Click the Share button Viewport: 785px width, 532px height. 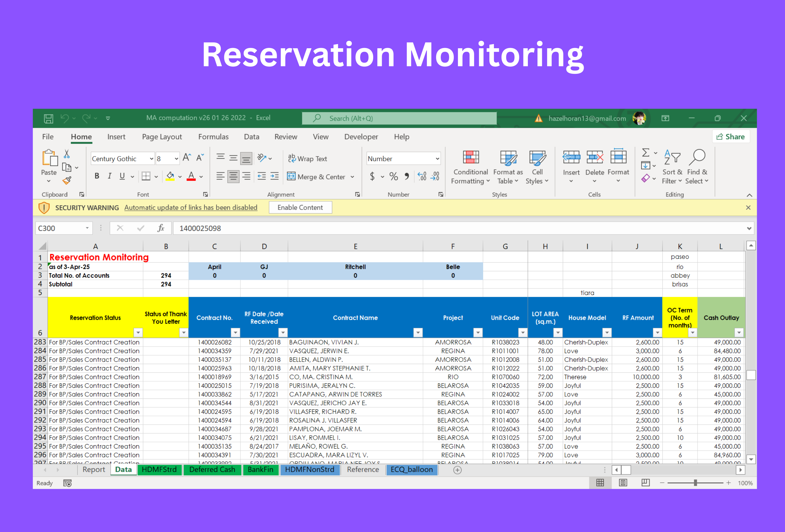pos(730,137)
